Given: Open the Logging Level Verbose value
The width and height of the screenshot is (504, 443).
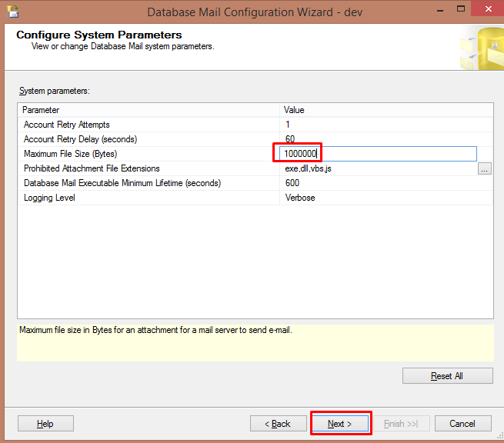Looking at the screenshot, I should pos(300,198).
